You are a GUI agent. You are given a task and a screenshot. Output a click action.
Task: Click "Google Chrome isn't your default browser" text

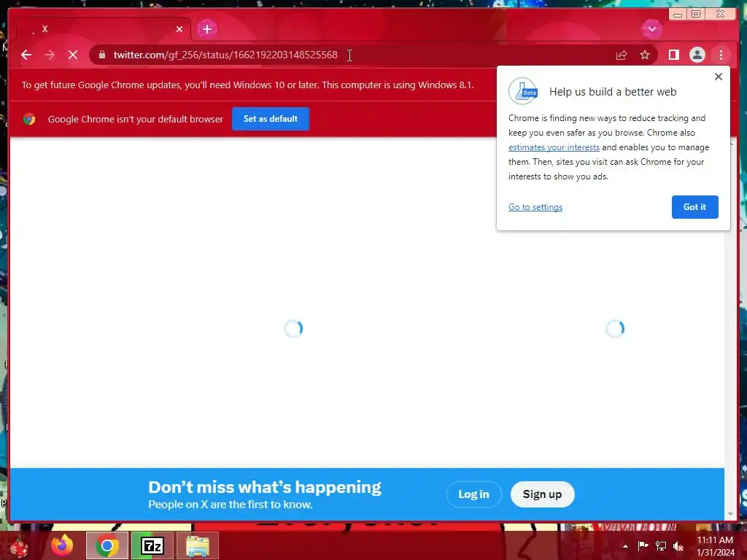[x=135, y=119]
